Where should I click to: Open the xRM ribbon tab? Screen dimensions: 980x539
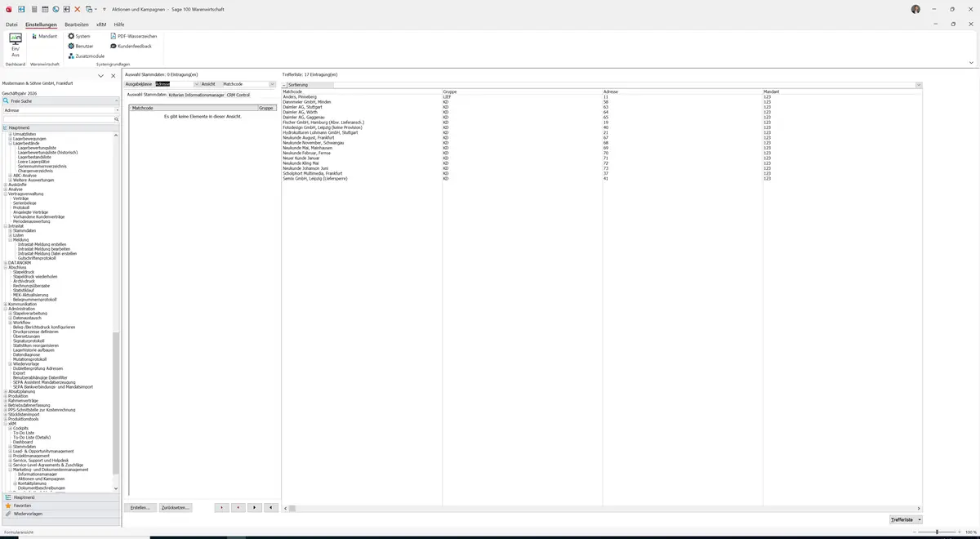tap(101, 24)
